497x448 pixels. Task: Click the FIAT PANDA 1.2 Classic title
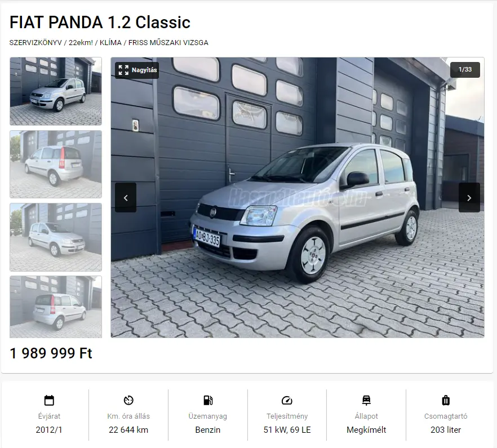(x=100, y=22)
